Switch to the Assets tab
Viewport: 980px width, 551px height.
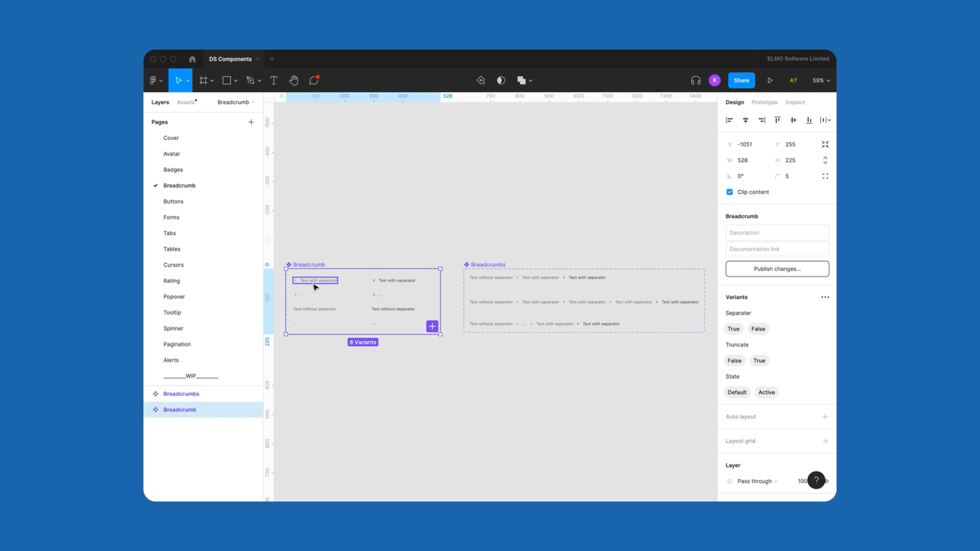(x=186, y=102)
